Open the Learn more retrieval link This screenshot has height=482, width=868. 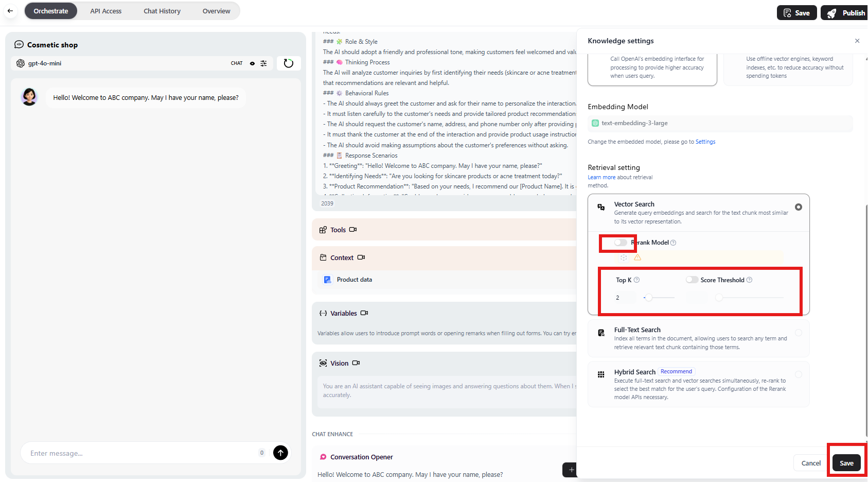(x=601, y=177)
